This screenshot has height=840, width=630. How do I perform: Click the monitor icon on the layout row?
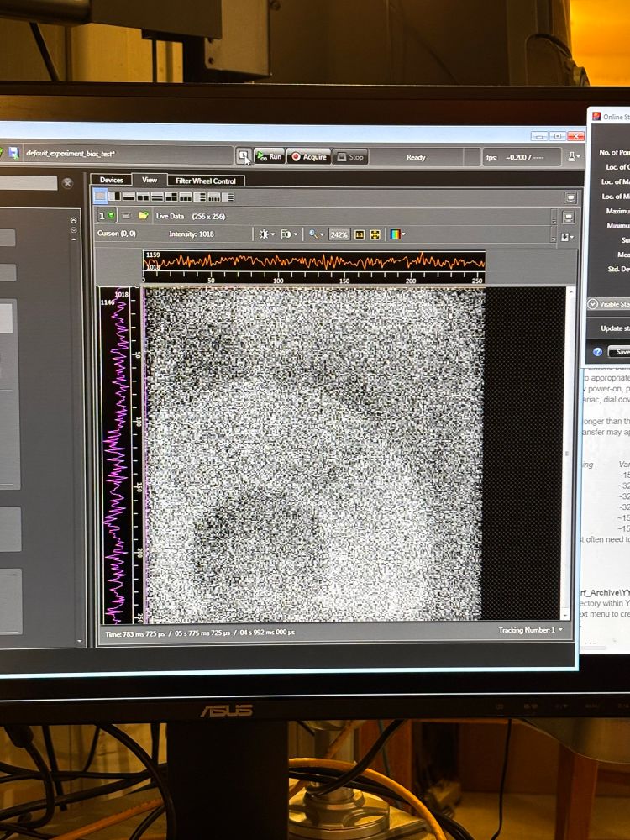click(570, 197)
